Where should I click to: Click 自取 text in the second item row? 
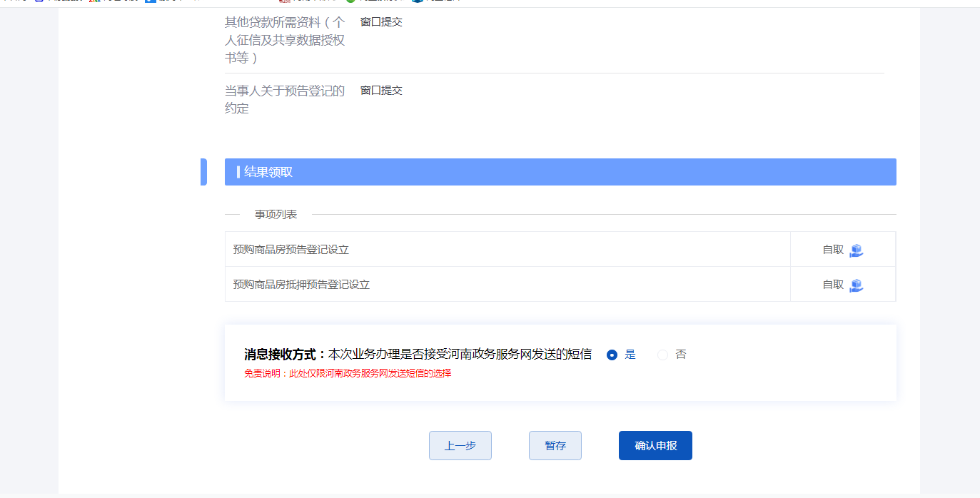(832, 285)
